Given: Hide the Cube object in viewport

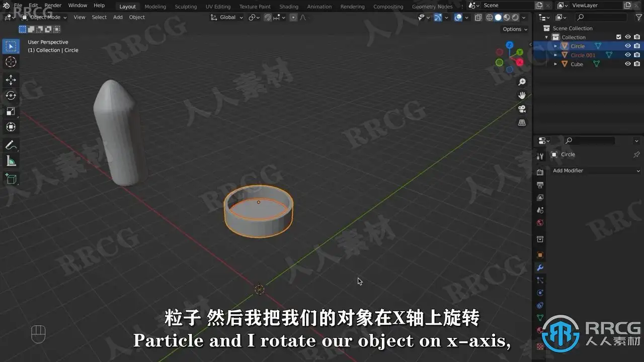Looking at the screenshot, I should pos(627,64).
